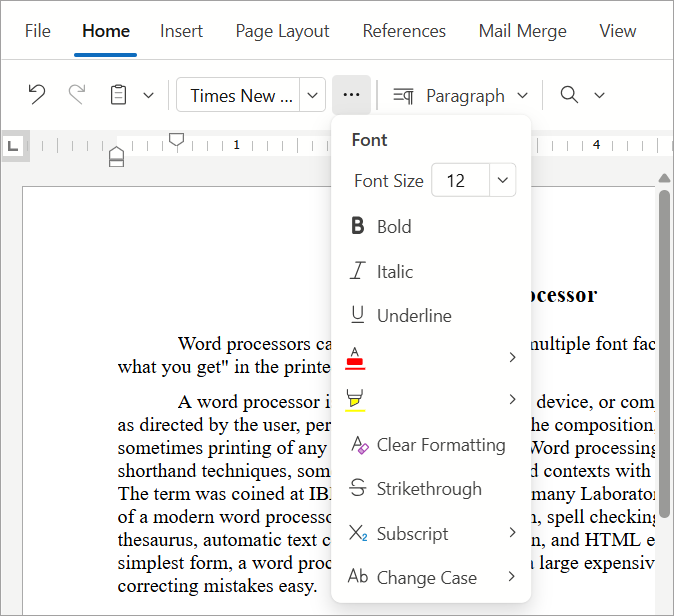Click the Times New Roman font name field
The image size is (674, 616).
[x=239, y=95]
